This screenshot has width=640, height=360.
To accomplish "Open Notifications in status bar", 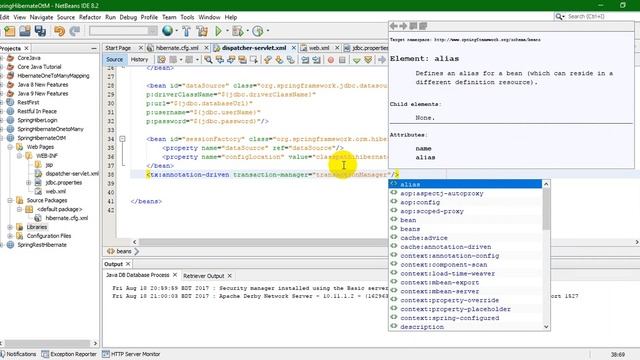I will coord(18,354).
